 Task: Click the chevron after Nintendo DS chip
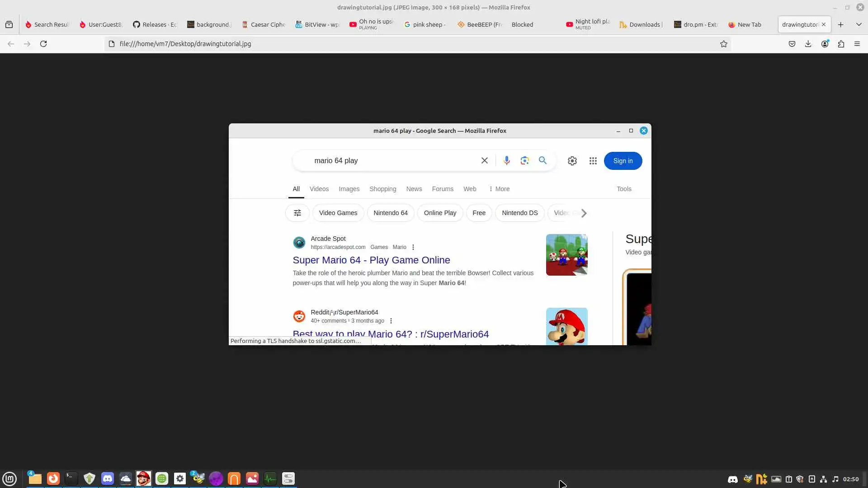(584, 213)
